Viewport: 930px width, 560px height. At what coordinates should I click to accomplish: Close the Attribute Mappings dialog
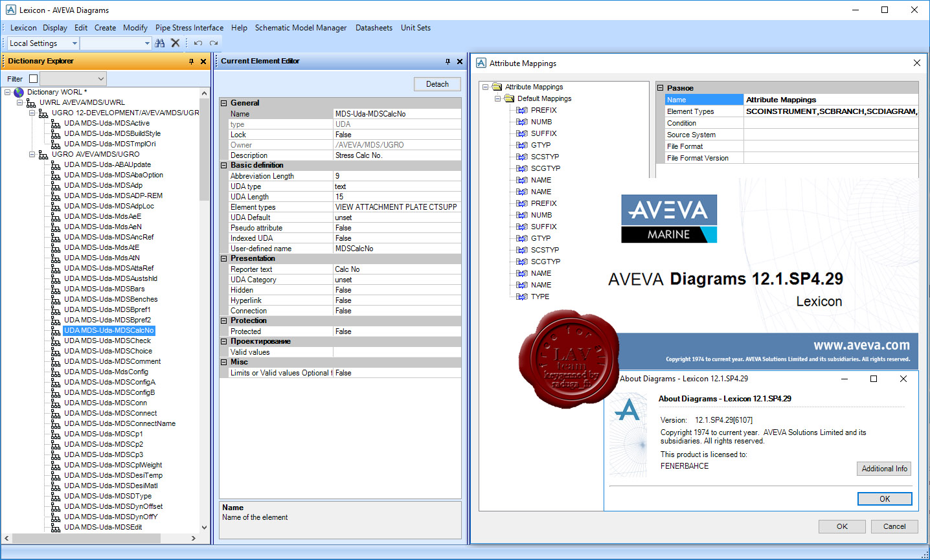[917, 63]
